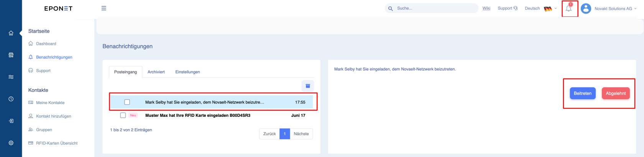Click the EPONET logo

click(x=58, y=8)
